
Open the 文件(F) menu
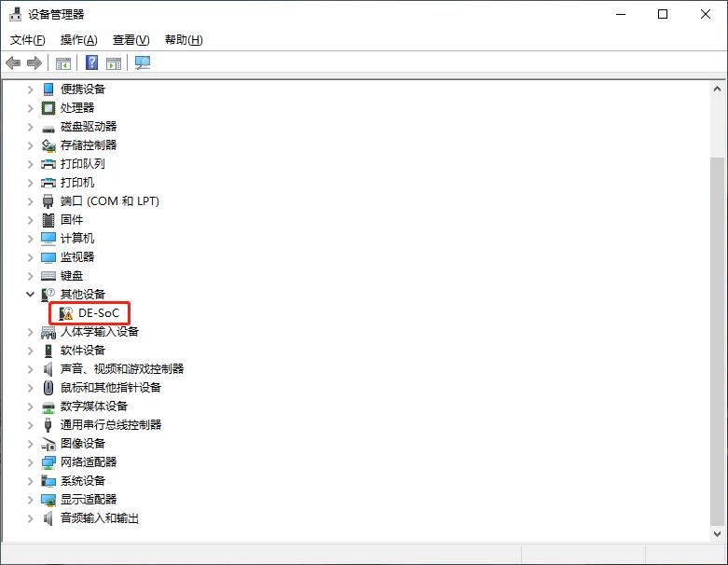28,40
